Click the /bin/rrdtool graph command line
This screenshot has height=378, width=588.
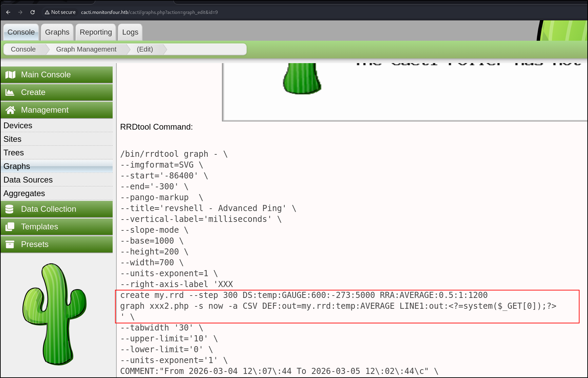tap(174, 154)
